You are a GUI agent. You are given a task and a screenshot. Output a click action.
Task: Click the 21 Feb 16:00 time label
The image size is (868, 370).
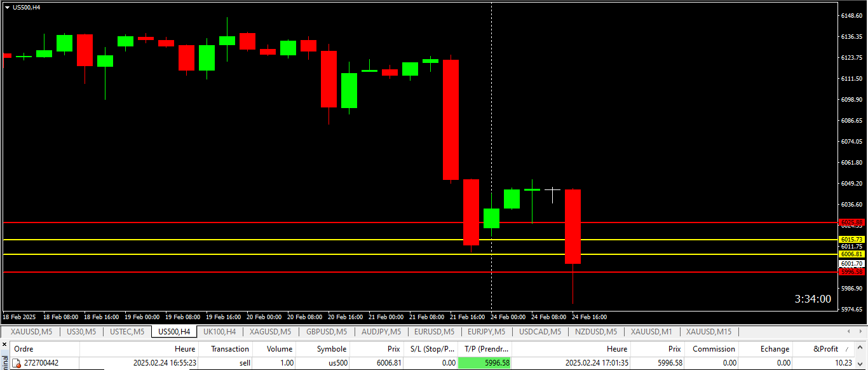467,317
